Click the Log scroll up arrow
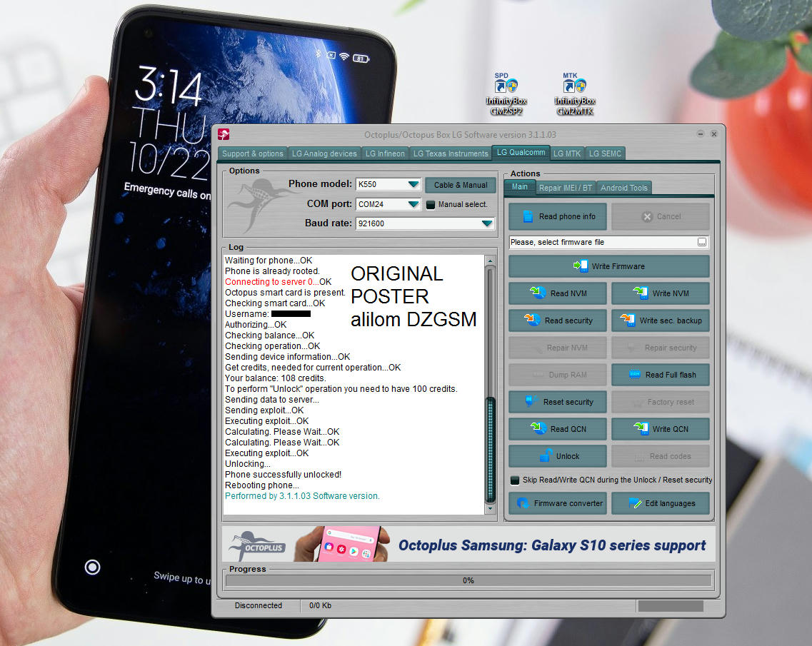Screen dimensions: 812x646 (x=490, y=261)
